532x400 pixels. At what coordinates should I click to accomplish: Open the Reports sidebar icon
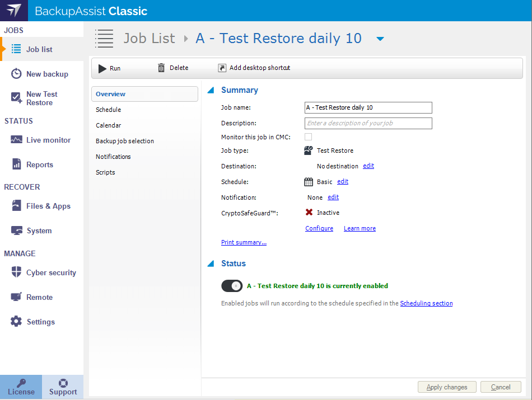click(x=16, y=164)
